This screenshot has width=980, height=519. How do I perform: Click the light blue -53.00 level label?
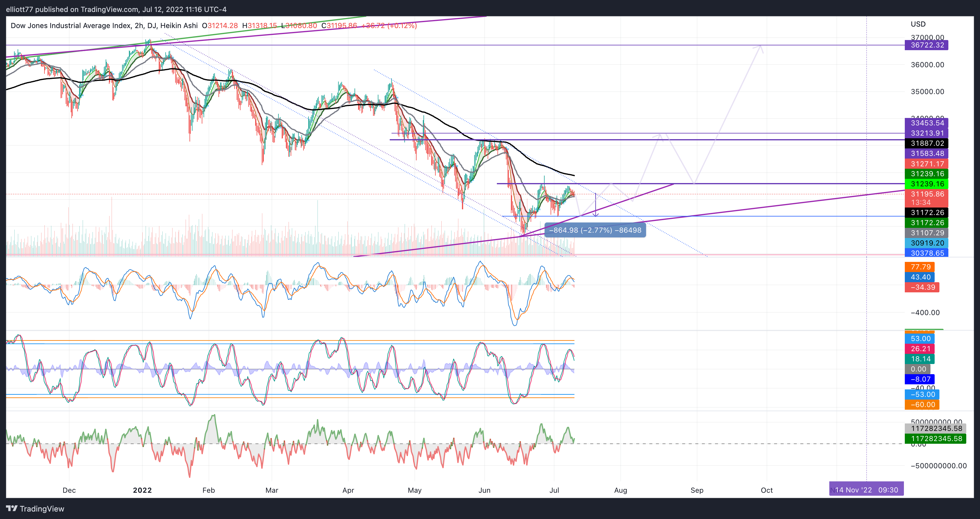coord(922,394)
